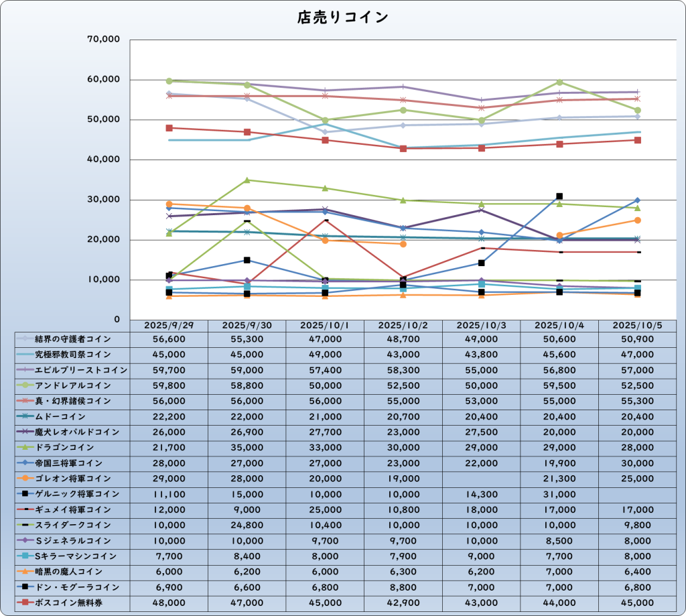Click the ゴレオン将軍コイン orange legend marker
Screen dimensions: 686x616
click(25, 479)
